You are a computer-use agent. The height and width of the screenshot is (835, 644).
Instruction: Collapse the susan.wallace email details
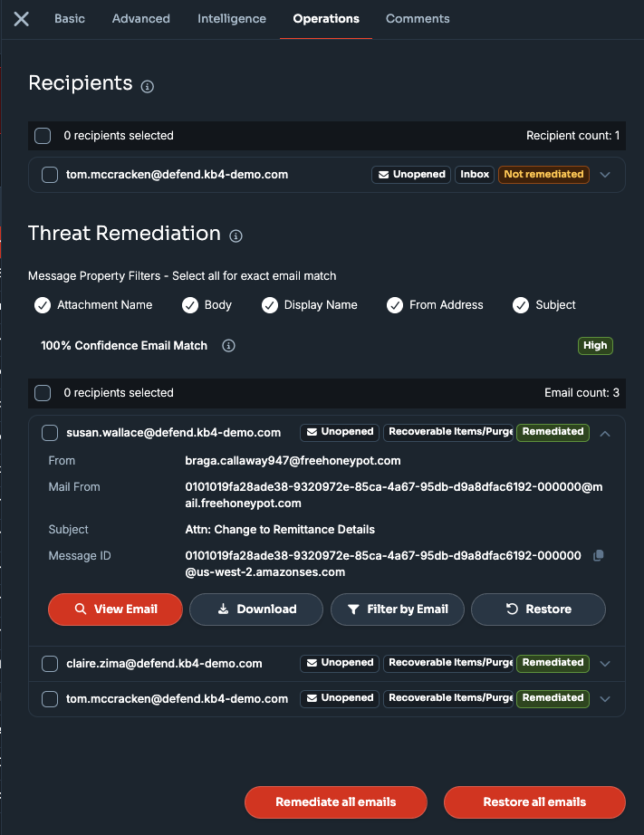[x=604, y=434]
